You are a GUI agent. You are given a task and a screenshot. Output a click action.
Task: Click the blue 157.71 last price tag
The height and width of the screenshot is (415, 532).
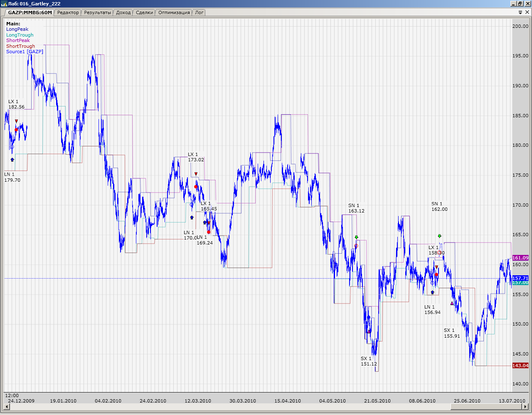click(x=520, y=278)
